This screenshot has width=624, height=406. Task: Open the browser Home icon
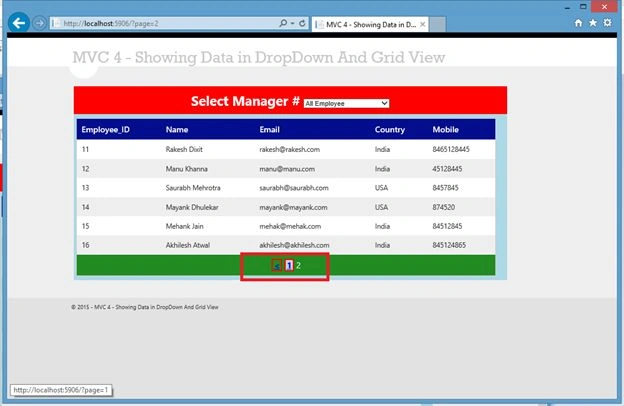[578, 23]
